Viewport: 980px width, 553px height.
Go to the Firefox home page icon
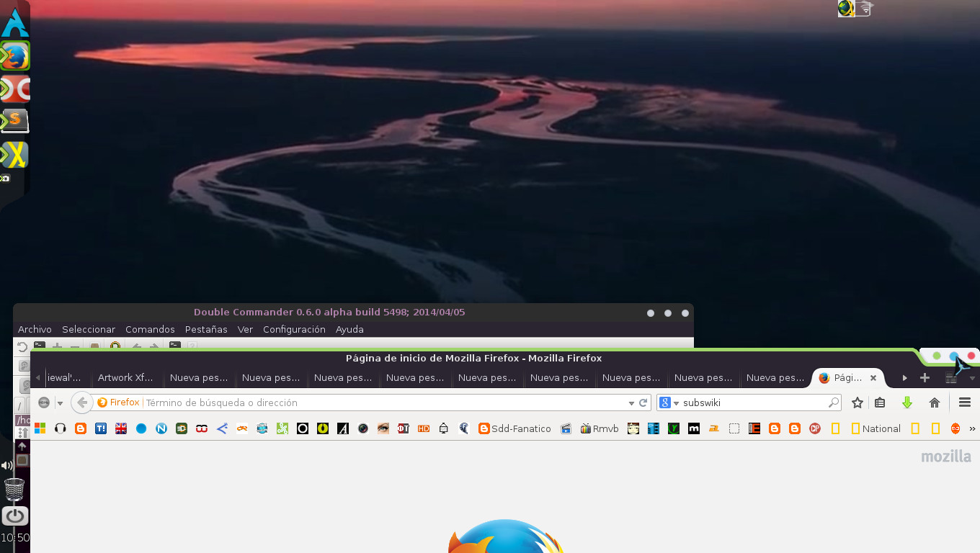click(935, 403)
